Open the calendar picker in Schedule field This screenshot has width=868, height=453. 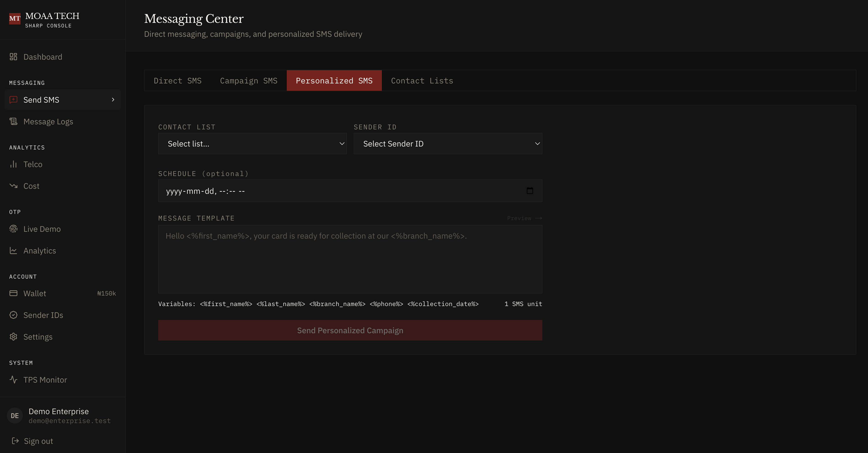(x=530, y=191)
